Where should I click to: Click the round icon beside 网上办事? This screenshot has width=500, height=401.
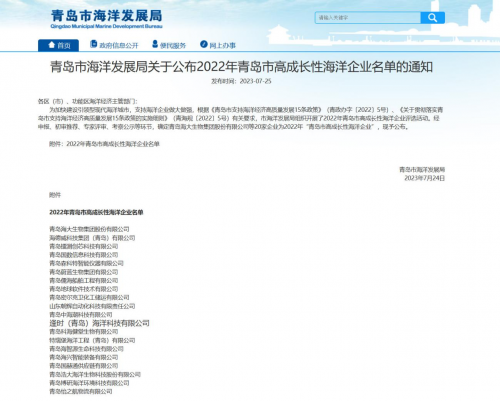pyautogui.click(x=204, y=44)
